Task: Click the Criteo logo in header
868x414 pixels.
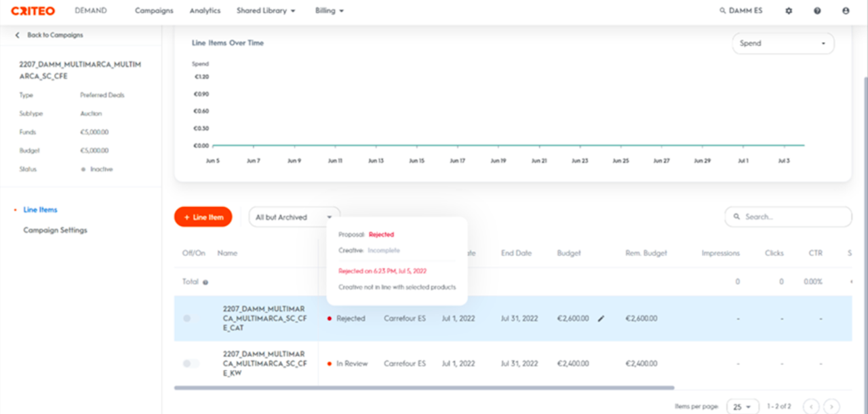Action: [x=33, y=11]
